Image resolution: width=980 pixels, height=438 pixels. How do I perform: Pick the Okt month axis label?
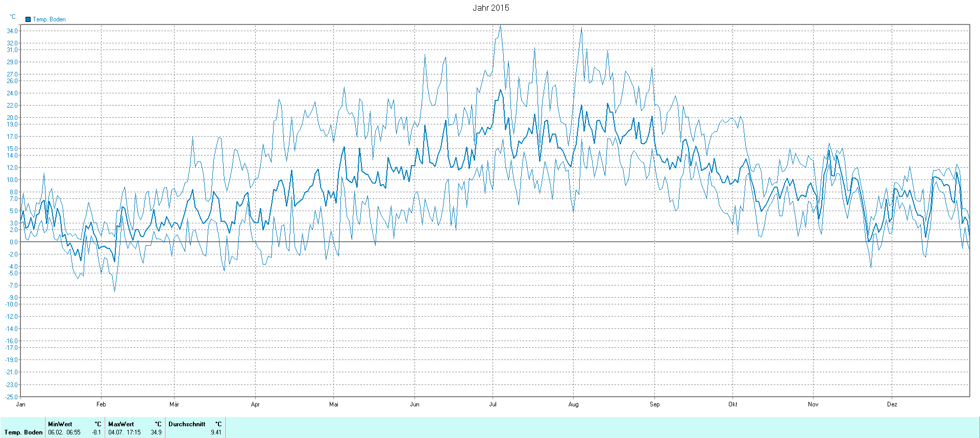click(x=732, y=404)
